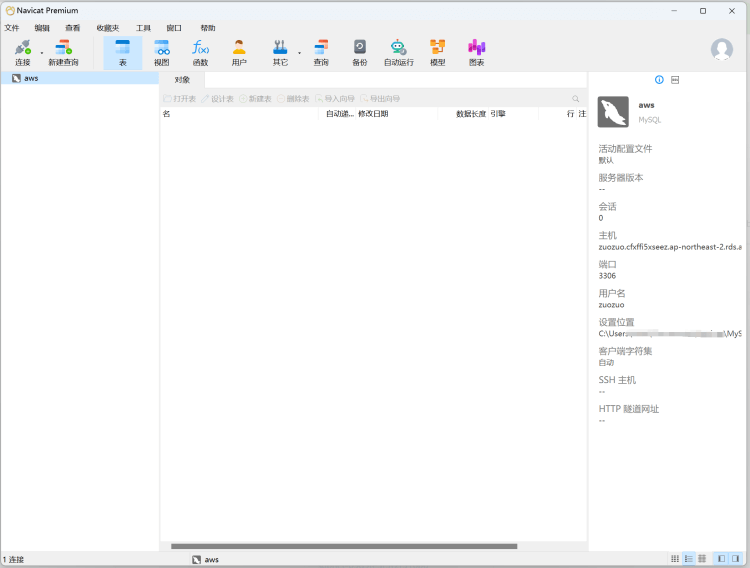Switch to grid icon view in status bar
This screenshot has height=568, width=750.
click(675, 558)
